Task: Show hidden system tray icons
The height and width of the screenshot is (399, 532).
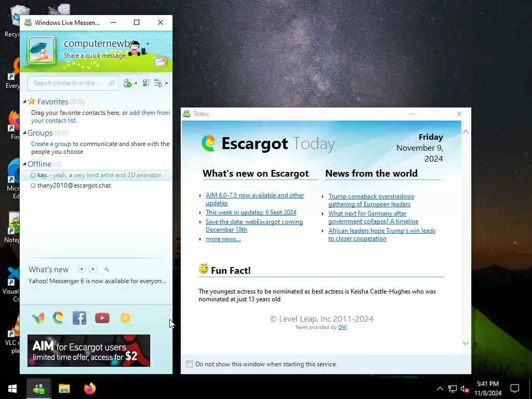Action: tap(440, 389)
